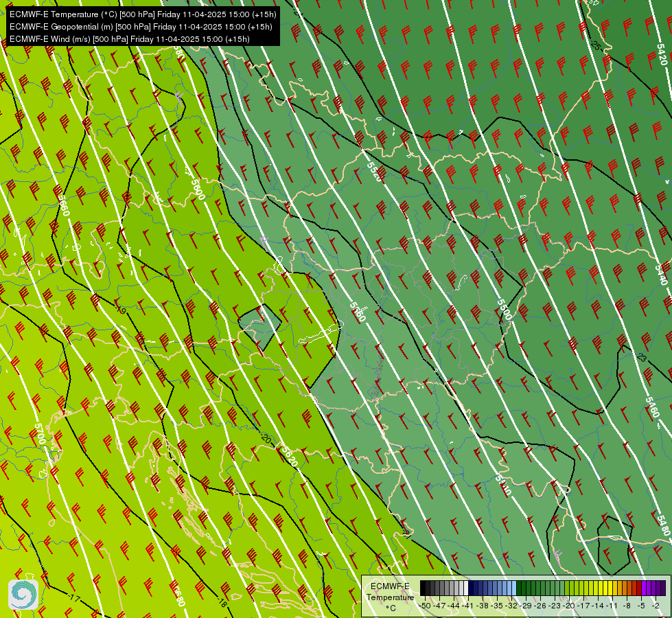Click the -50 value in temperature legend

425,606
